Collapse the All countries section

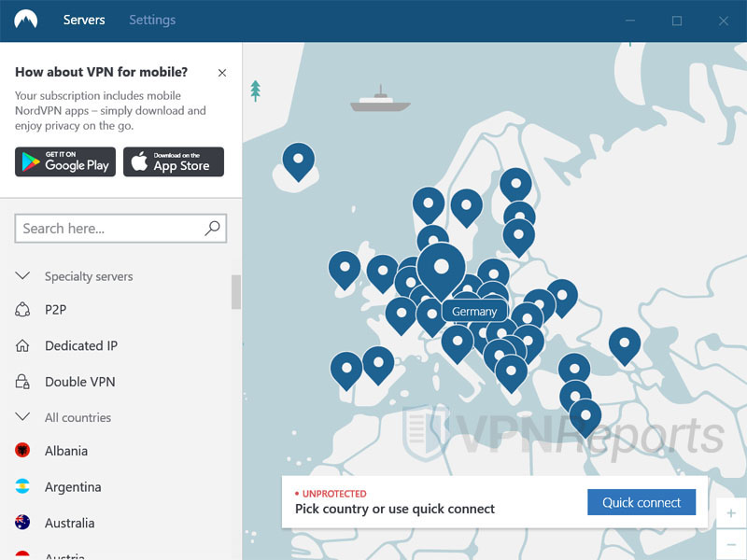click(22, 416)
